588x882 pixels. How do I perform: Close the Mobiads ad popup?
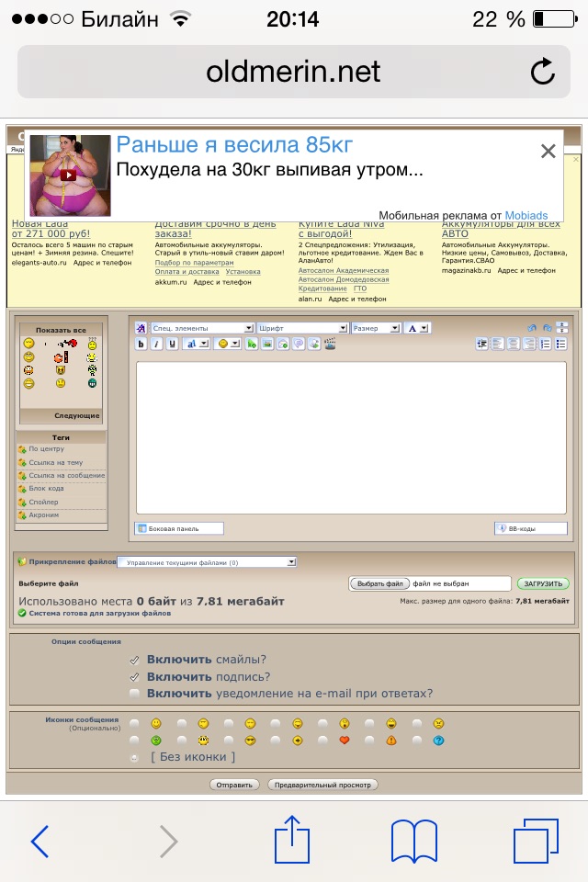pos(548,151)
